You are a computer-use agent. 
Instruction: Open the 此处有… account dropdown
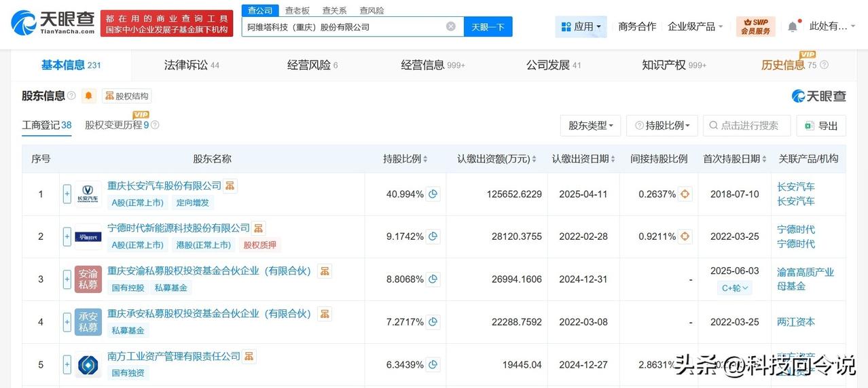click(x=832, y=27)
